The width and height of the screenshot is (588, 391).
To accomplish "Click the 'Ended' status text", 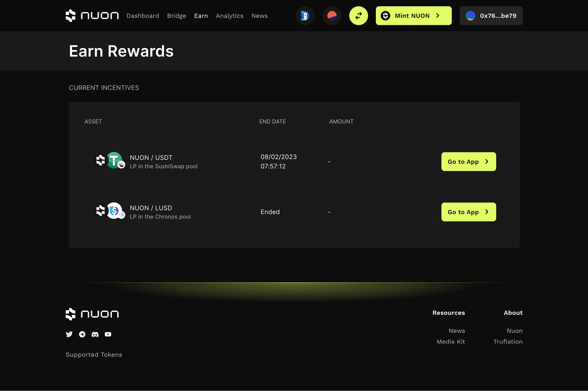I will (x=270, y=212).
